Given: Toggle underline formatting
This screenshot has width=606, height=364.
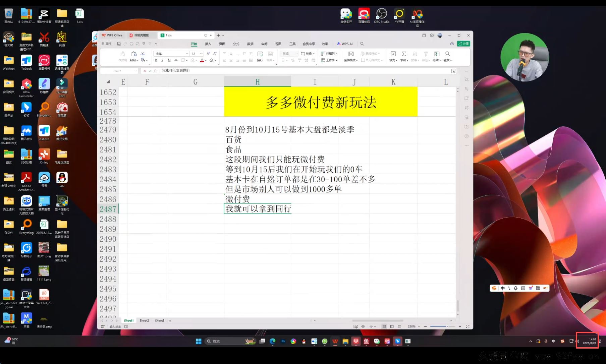Looking at the screenshot, I should click(169, 60).
